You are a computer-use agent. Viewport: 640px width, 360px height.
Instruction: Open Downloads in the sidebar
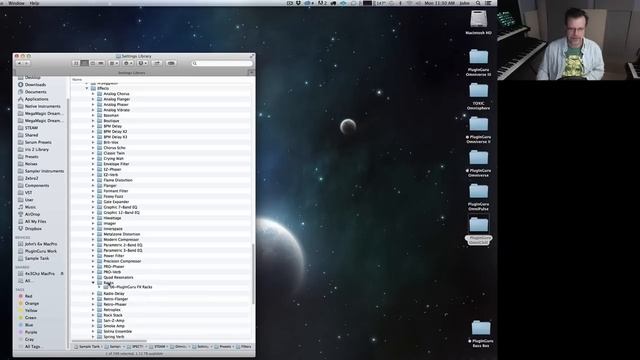click(x=32, y=84)
